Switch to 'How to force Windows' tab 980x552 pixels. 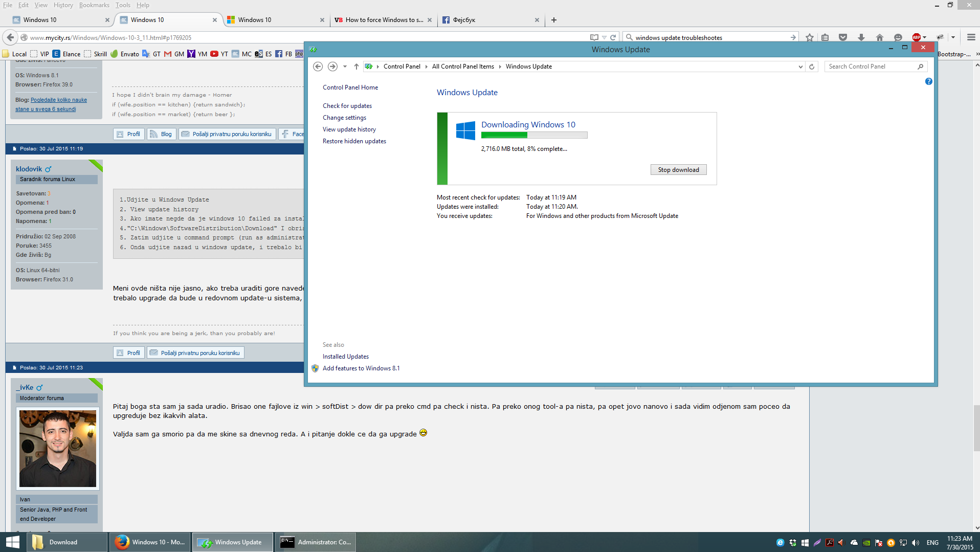383,20
